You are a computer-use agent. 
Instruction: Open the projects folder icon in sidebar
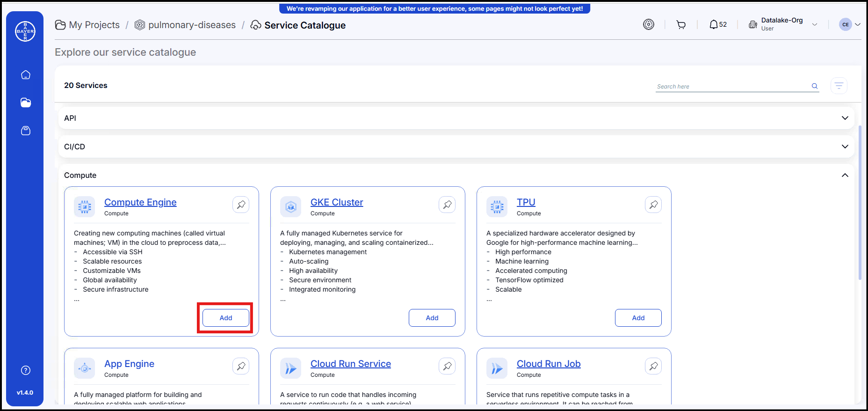[26, 103]
